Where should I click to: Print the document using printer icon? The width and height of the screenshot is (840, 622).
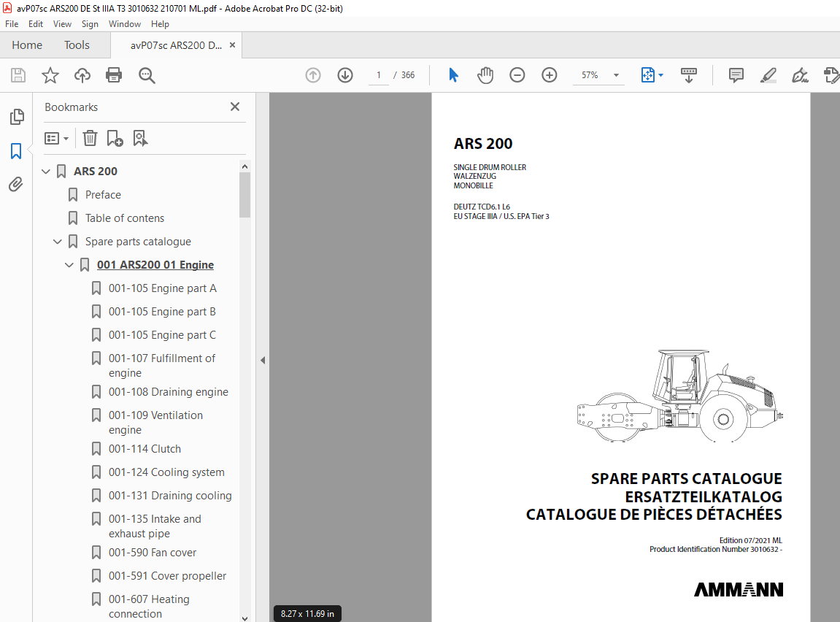114,75
